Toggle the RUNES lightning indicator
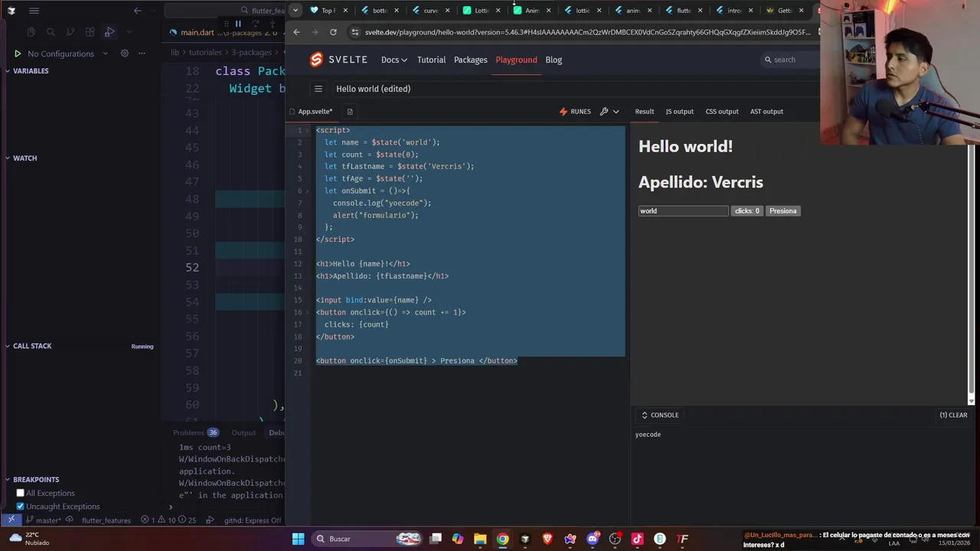980x551 pixels. (x=575, y=112)
